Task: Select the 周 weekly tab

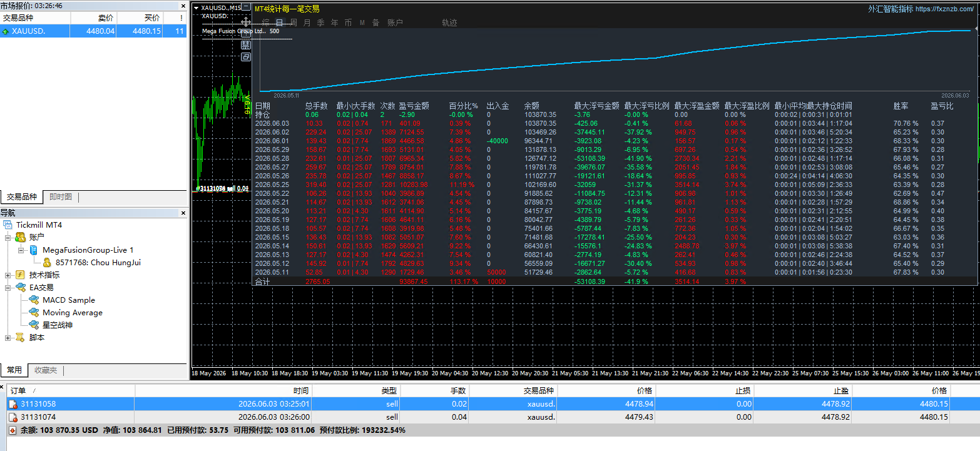Action: point(293,23)
